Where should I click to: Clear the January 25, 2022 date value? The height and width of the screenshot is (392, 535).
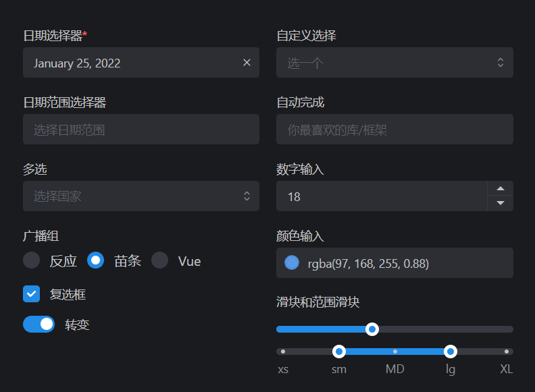247,62
